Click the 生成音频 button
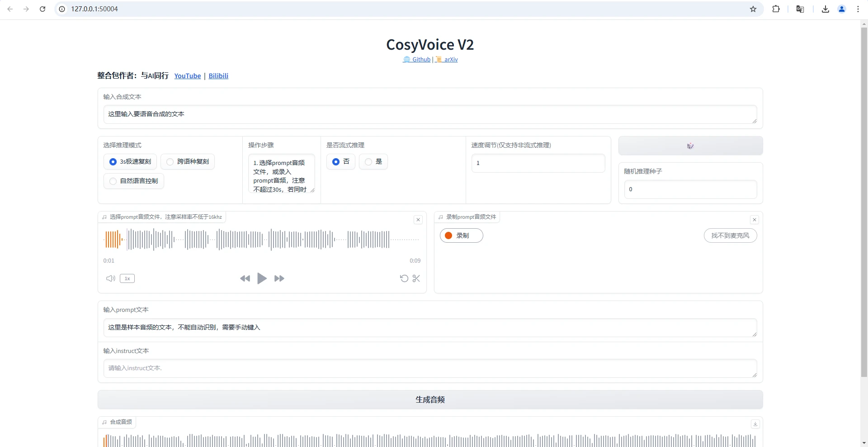Viewport: 868px width, 447px height. point(430,400)
